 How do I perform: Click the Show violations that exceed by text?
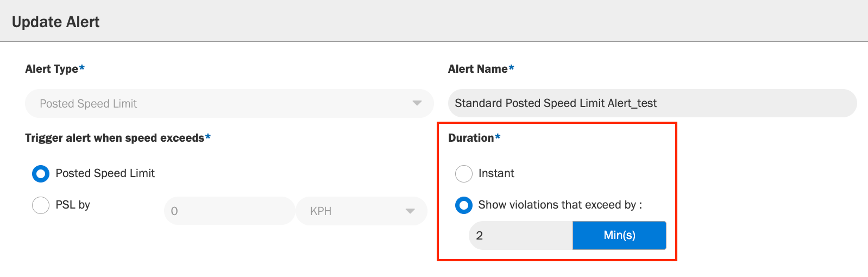click(560, 205)
